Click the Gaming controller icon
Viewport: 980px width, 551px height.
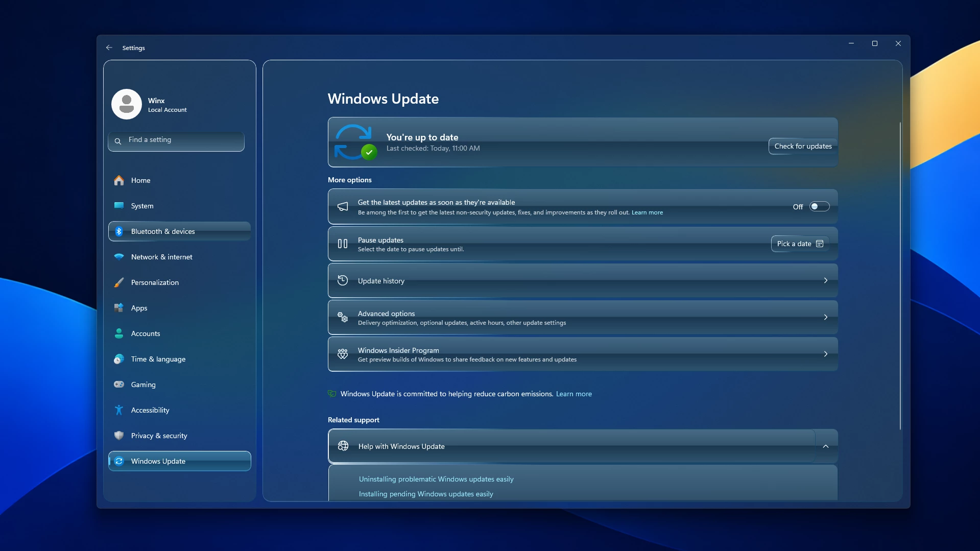point(119,385)
